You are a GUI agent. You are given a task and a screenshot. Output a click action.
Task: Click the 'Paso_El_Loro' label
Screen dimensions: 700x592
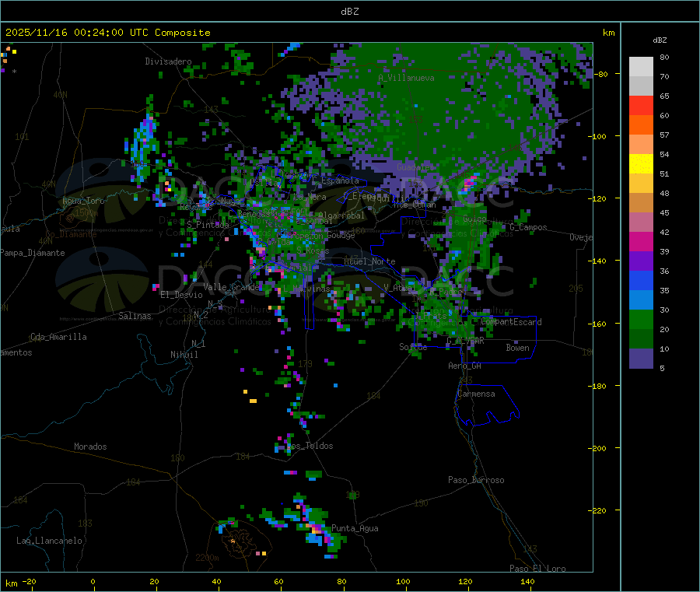(537, 569)
